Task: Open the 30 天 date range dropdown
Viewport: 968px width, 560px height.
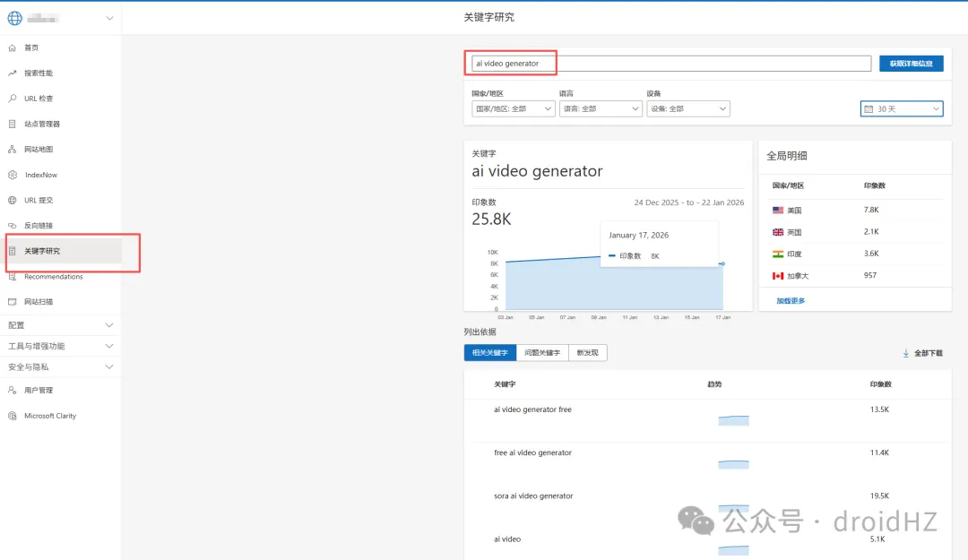Action: [901, 108]
